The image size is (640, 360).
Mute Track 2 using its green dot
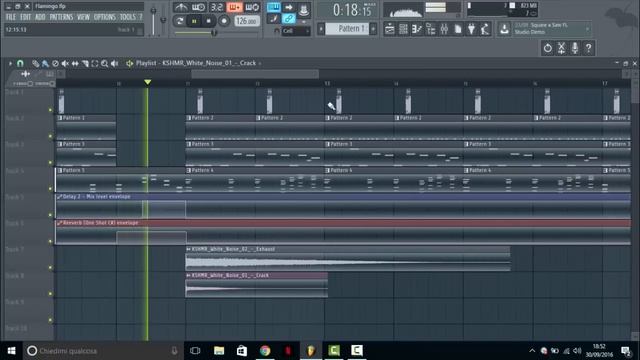[x=50, y=136]
